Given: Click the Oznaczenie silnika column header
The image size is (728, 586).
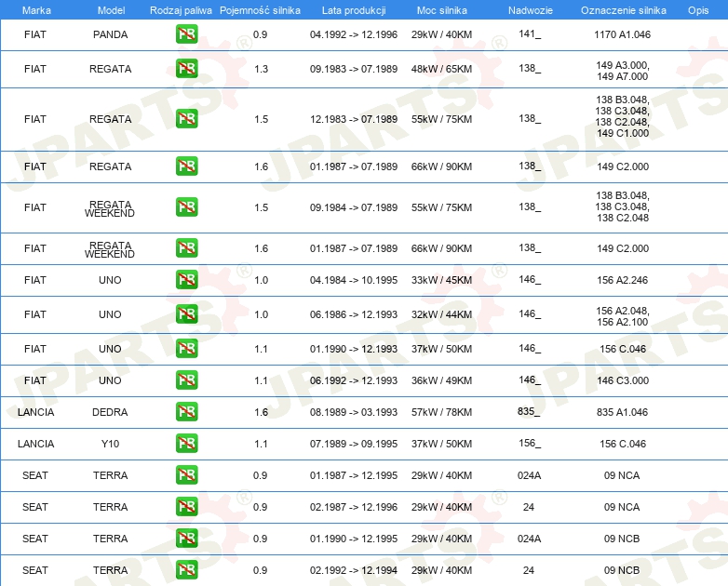Looking at the screenshot, I should (x=623, y=10).
